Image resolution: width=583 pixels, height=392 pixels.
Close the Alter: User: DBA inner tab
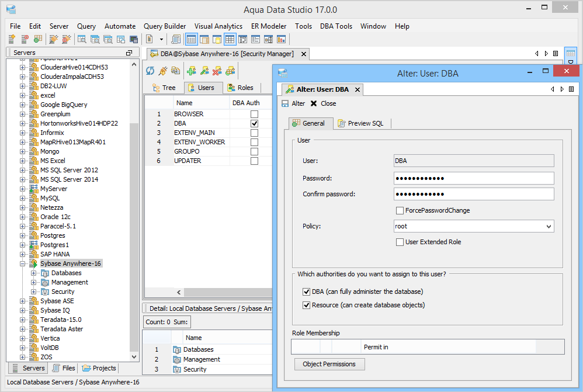click(358, 89)
